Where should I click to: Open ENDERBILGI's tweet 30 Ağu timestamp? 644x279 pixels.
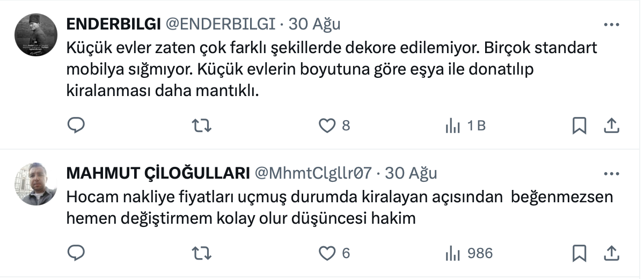click(314, 24)
